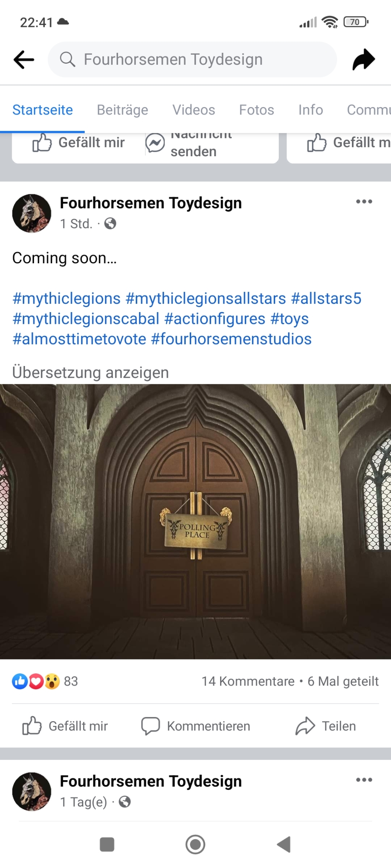Tap the back arrow icon
Viewport: 391px width, 868px height.
(x=24, y=60)
